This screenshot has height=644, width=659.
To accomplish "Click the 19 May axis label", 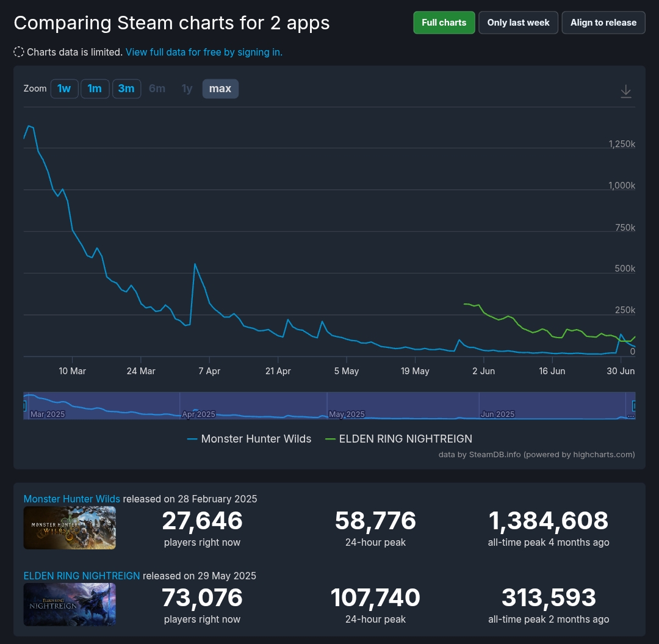I will (415, 371).
